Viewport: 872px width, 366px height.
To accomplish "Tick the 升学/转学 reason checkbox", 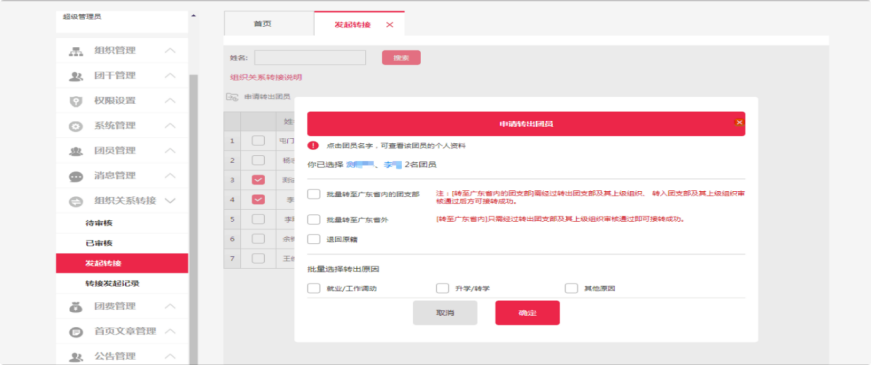I will 442,288.
